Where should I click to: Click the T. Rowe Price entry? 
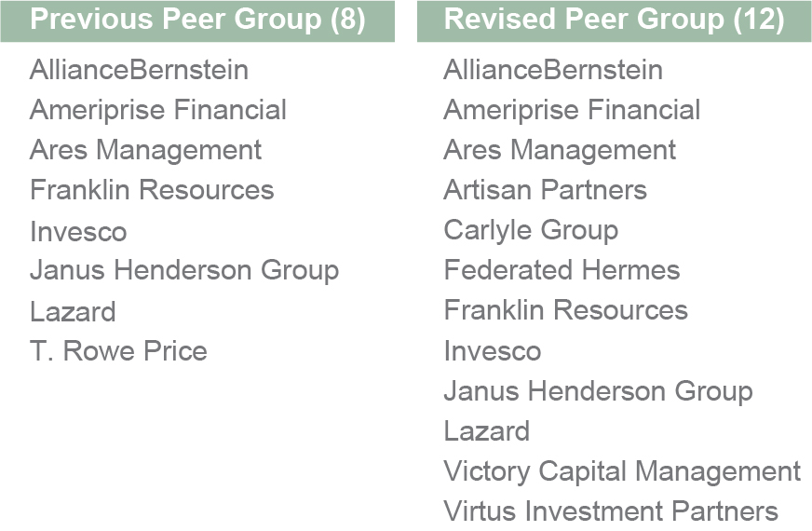coord(118,351)
